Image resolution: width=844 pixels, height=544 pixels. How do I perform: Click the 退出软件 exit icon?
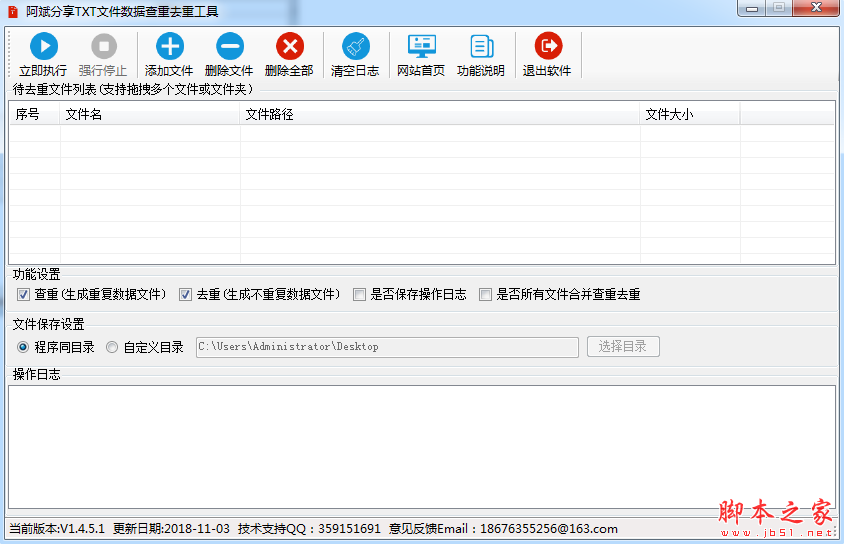pyautogui.click(x=548, y=46)
